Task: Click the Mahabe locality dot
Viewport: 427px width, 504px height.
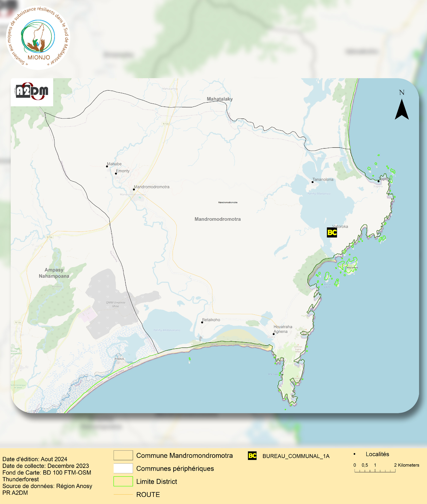Action: click(x=107, y=166)
